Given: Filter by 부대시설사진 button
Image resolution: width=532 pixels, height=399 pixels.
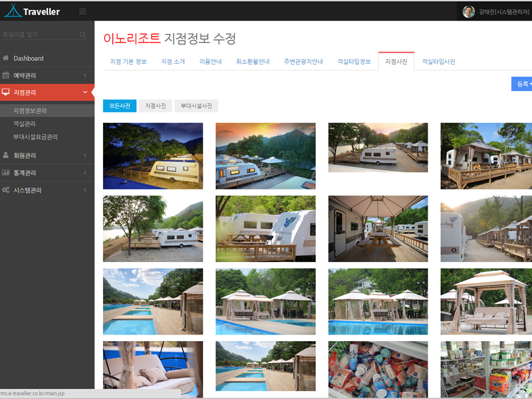Looking at the screenshot, I should (x=196, y=106).
